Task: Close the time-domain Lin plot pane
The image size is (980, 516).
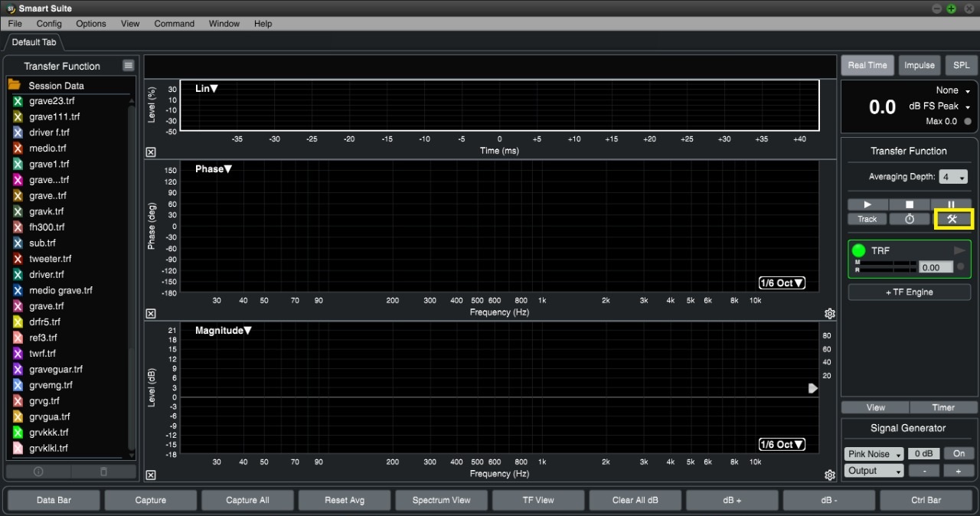Action: 151,152
